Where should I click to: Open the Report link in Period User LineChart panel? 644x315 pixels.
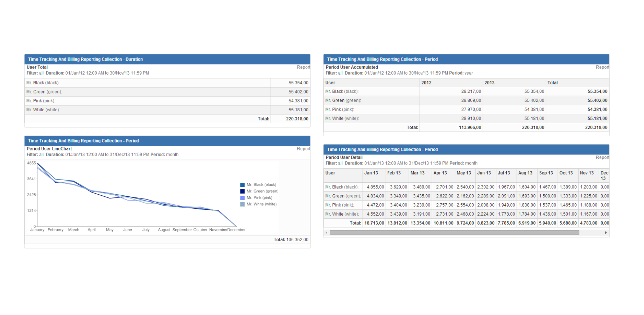coord(303,149)
